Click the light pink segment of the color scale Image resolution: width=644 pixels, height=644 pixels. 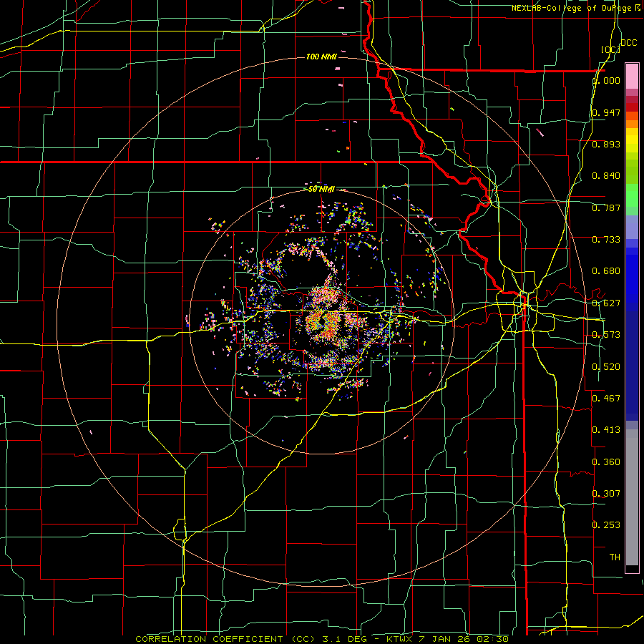click(632, 76)
